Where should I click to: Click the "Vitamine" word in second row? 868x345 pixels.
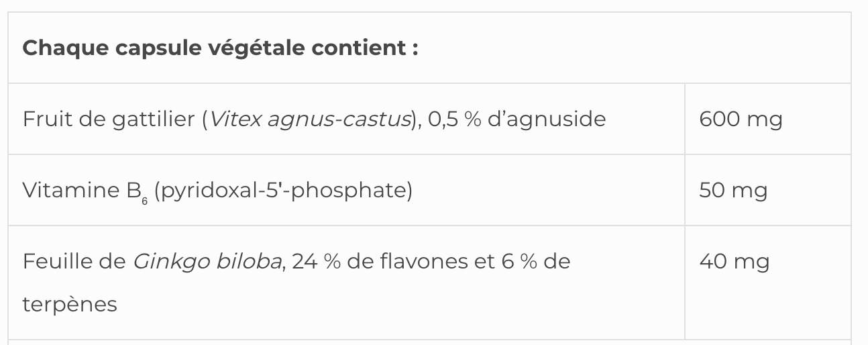pos(70,191)
